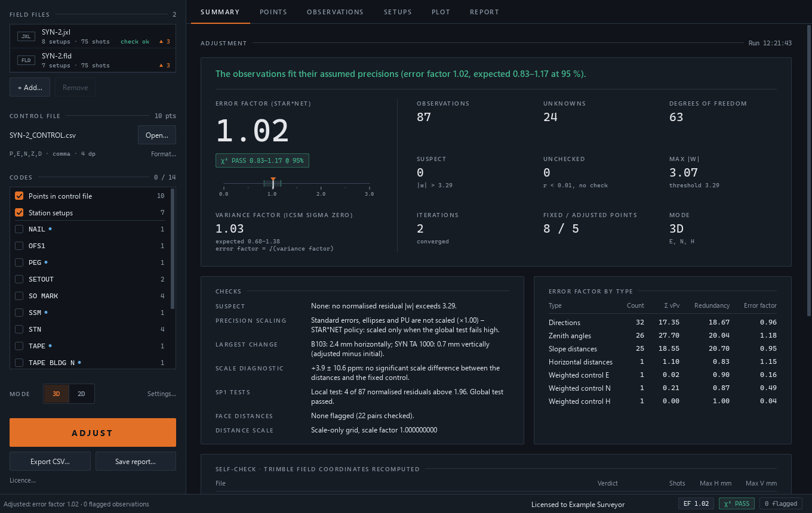This screenshot has width=812, height=513.
Task: Click the blue dot beside NAIL code
Action: pyautogui.click(x=50, y=228)
